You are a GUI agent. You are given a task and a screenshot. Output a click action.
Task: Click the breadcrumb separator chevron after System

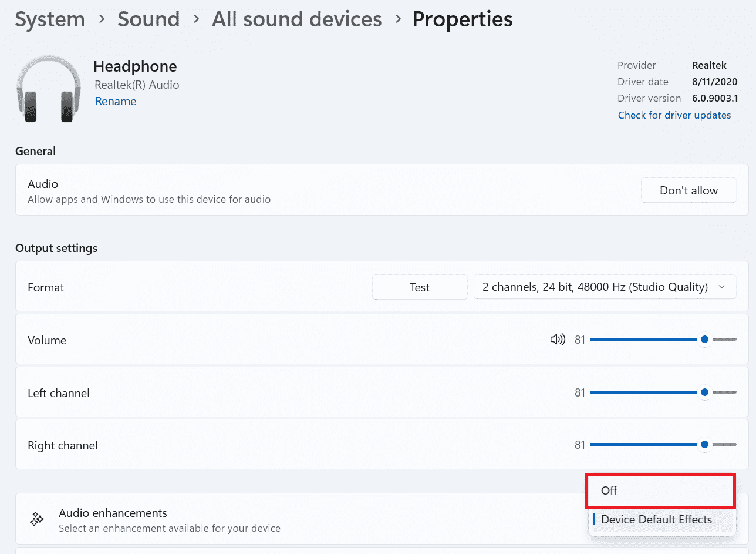[x=101, y=19]
